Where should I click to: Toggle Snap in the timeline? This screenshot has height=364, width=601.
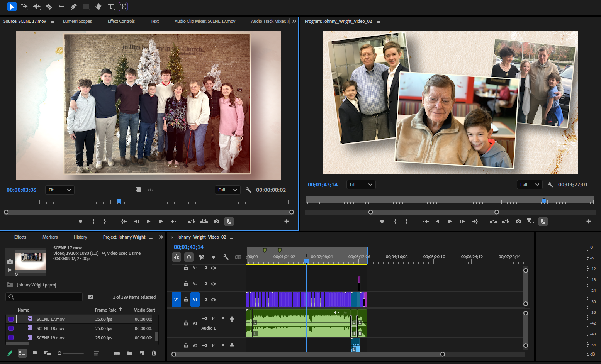189,257
